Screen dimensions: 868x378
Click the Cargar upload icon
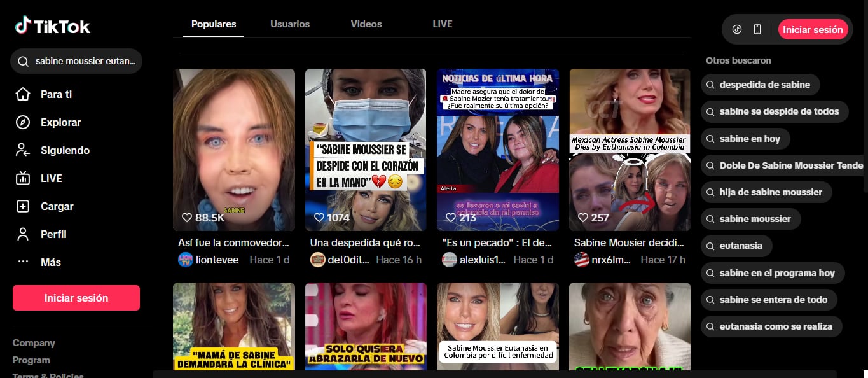click(x=23, y=206)
